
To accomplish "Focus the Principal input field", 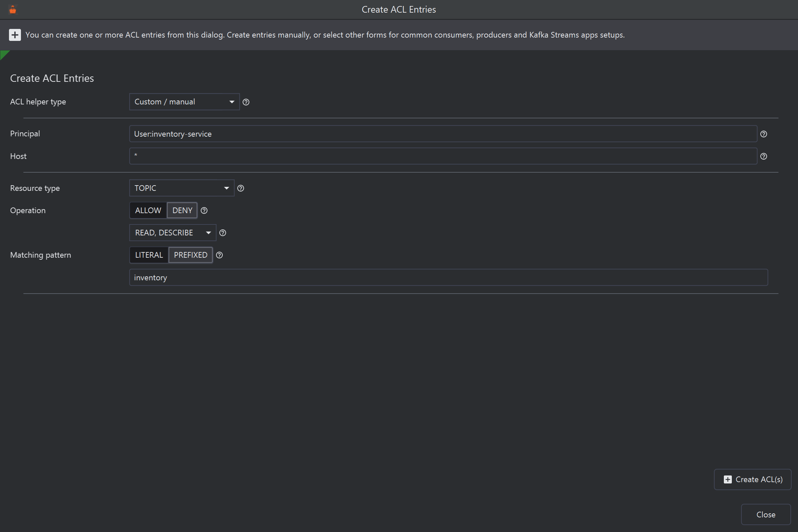I will coord(443,134).
